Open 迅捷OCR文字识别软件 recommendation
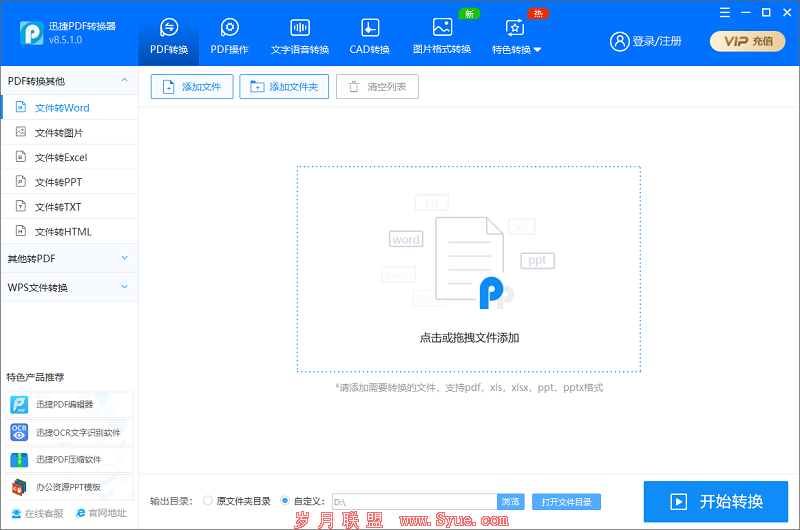 click(x=69, y=433)
